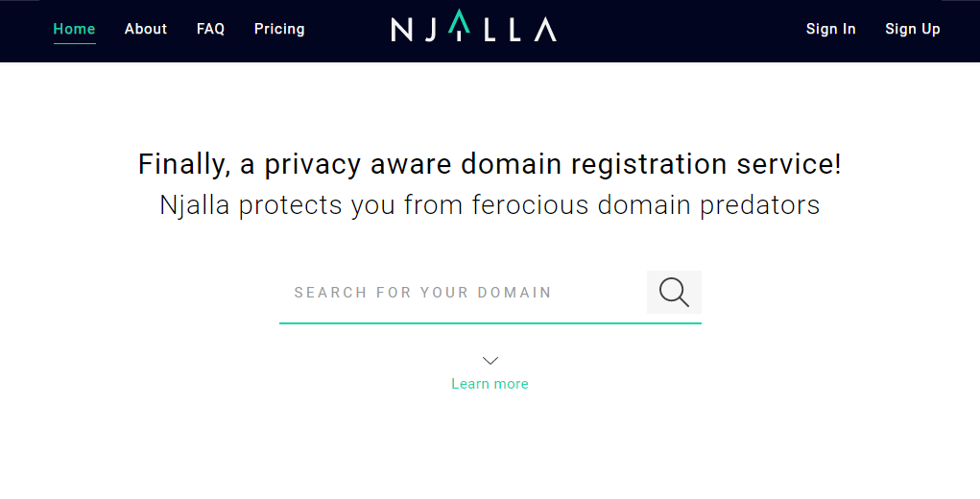
Task: Click the magnifying glass search icon
Action: [674, 293]
